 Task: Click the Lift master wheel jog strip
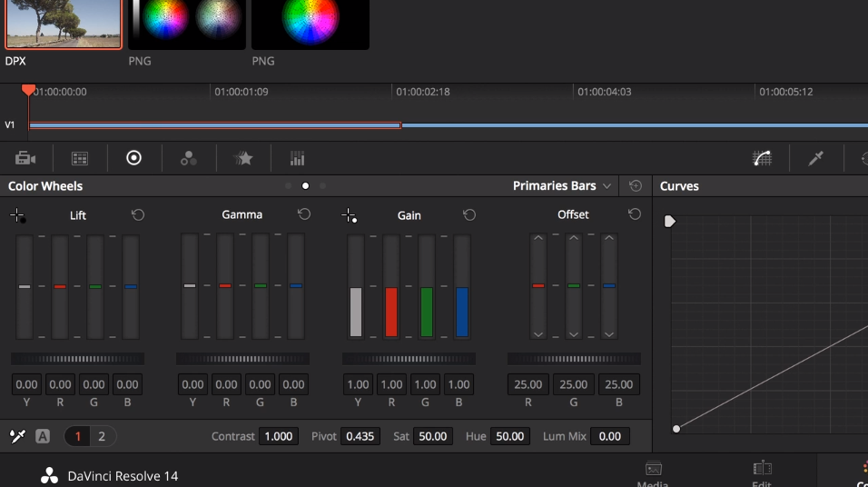point(77,359)
